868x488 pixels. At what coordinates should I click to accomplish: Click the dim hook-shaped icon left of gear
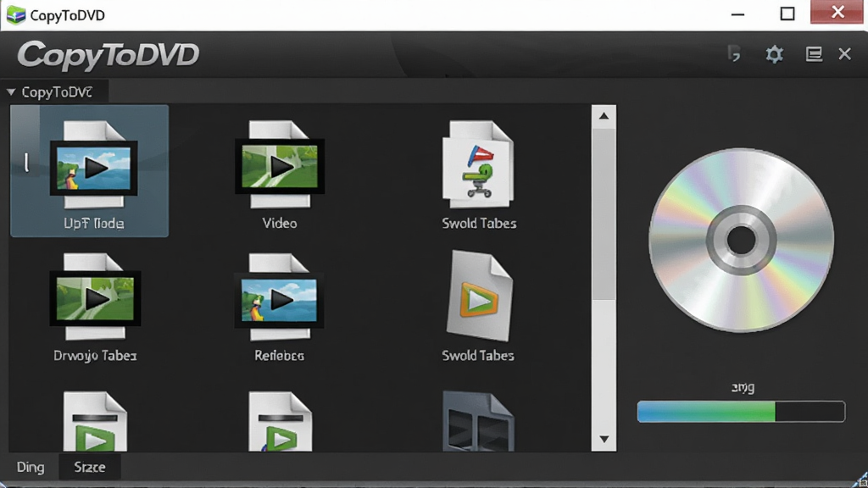[x=734, y=53]
